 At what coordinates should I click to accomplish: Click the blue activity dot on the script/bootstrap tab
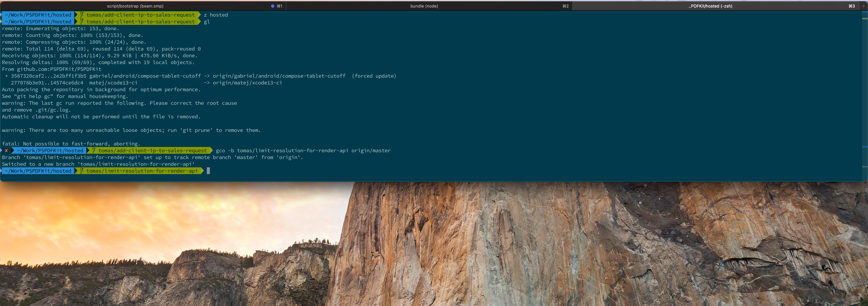(x=273, y=6)
